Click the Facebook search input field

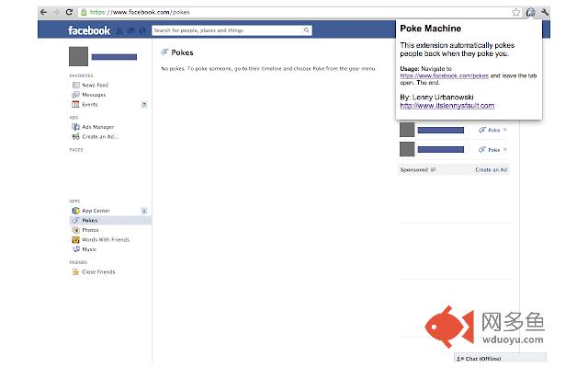tap(227, 30)
